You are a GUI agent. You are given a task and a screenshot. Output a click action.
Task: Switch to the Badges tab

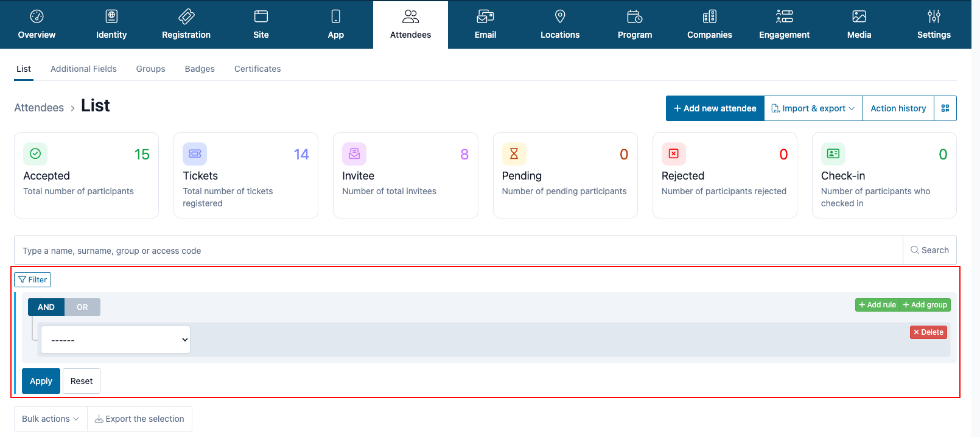tap(200, 69)
